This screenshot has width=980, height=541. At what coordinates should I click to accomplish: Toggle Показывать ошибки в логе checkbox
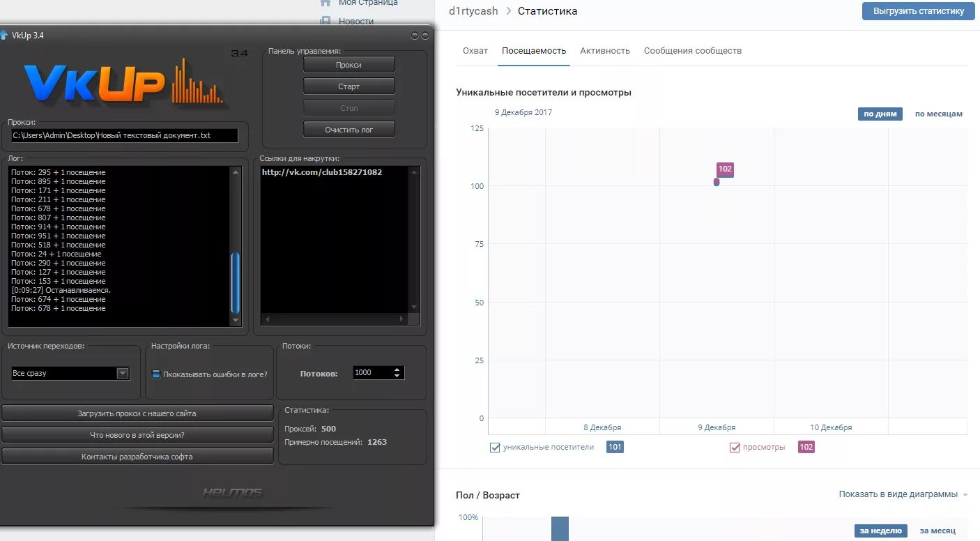tap(156, 374)
